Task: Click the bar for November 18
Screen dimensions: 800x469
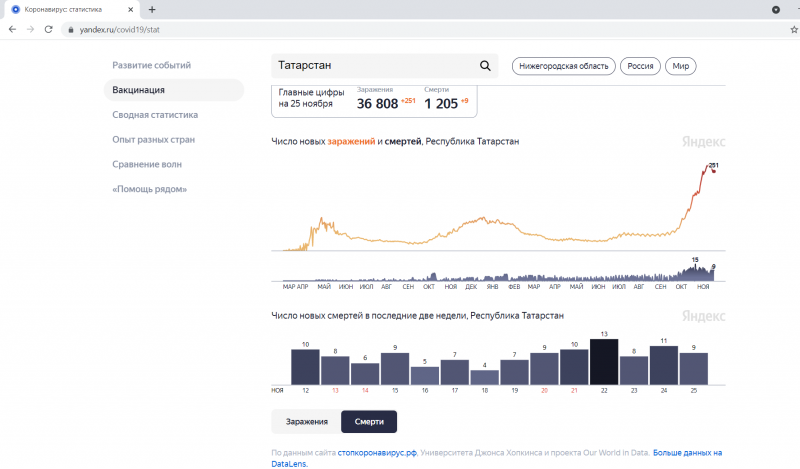Action: [x=485, y=378]
